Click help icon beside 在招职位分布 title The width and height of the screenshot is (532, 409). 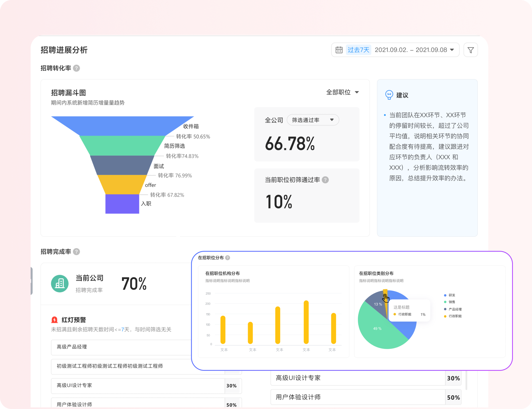coord(228,258)
